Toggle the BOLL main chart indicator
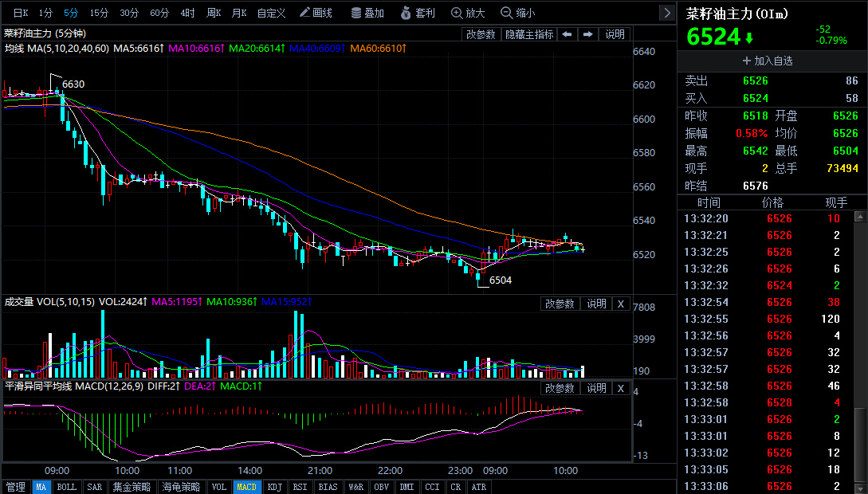Viewport: 868px width, 494px height. pyautogui.click(x=67, y=487)
